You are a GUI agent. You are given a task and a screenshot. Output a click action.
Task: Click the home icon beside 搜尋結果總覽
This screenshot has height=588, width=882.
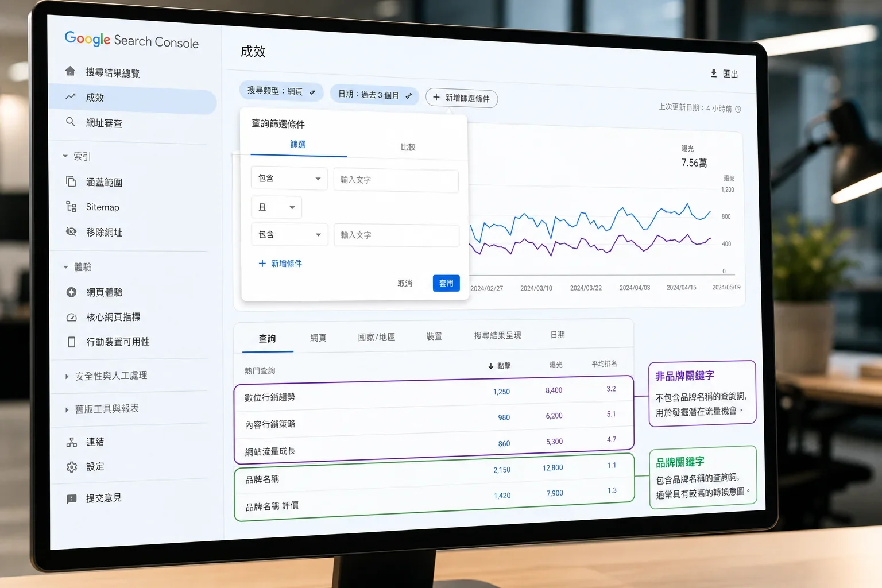pyautogui.click(x=70, y=71)
